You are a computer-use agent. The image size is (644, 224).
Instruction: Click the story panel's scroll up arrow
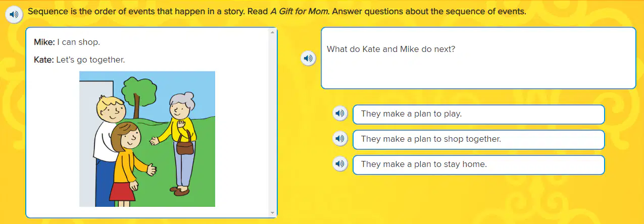273,32
